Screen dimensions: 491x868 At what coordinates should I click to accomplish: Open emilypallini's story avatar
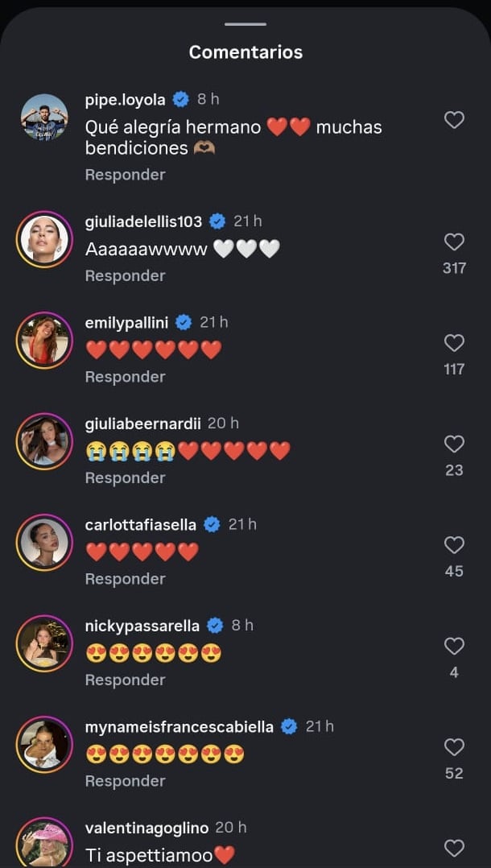44,340
